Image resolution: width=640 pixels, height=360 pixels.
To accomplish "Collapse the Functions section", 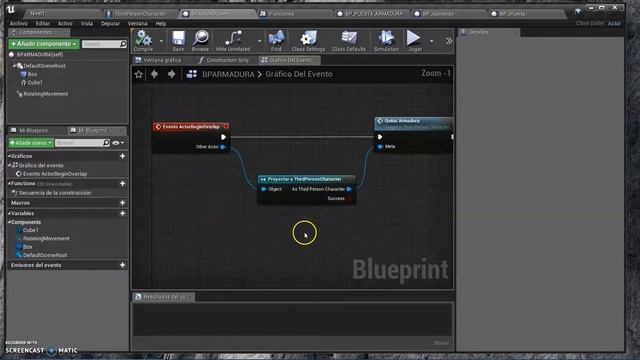I will tap(9, 183).
